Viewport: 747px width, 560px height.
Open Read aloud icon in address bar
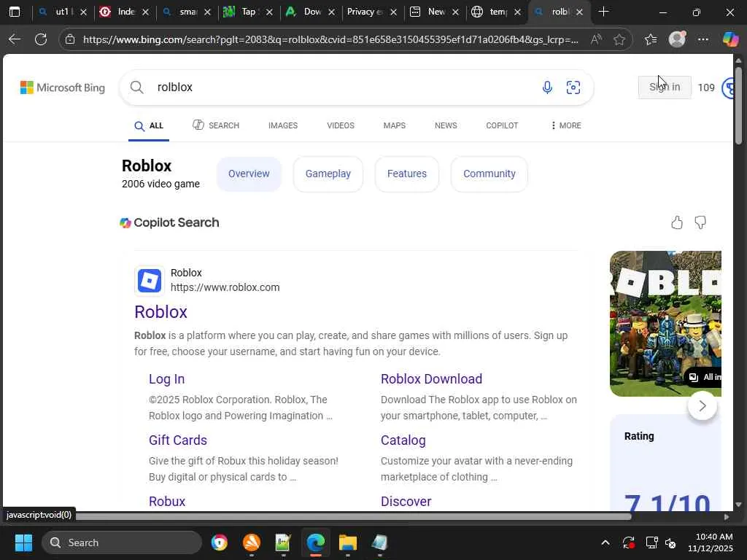point(596,39)
